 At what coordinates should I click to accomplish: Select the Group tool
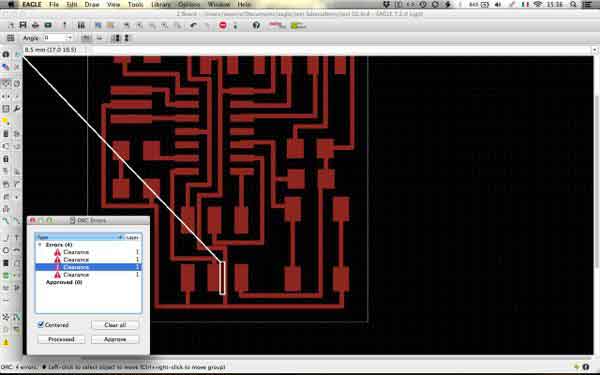[6, 109]
